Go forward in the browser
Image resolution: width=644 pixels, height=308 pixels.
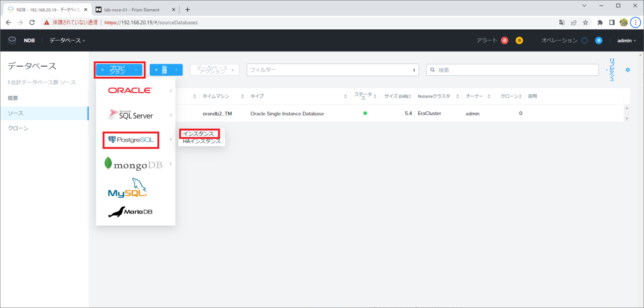(x=20, y=23)
